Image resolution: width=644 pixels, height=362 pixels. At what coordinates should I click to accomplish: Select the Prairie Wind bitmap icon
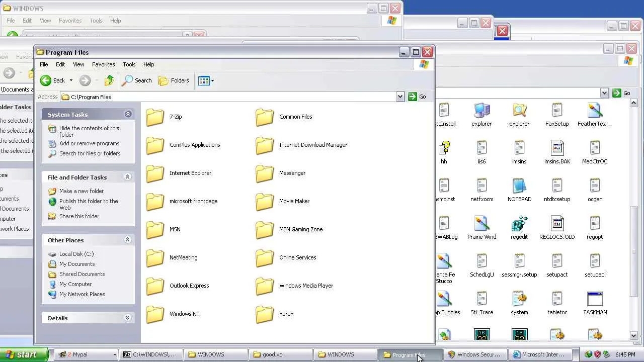[x=481, y=224]
